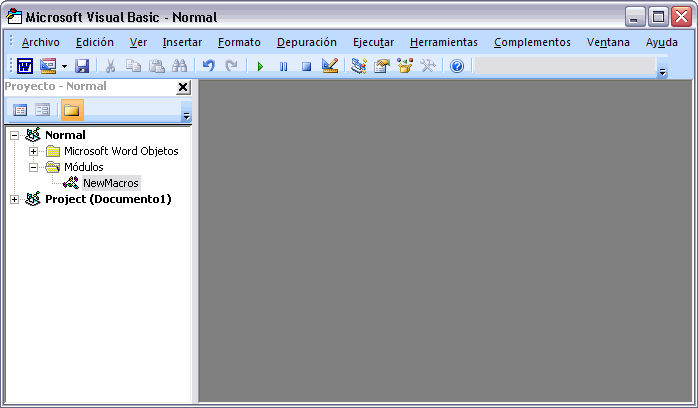The width and height of the screenshot is (698, 408).
Task: Open the Project Explorer icon
Action: [359, 66]
